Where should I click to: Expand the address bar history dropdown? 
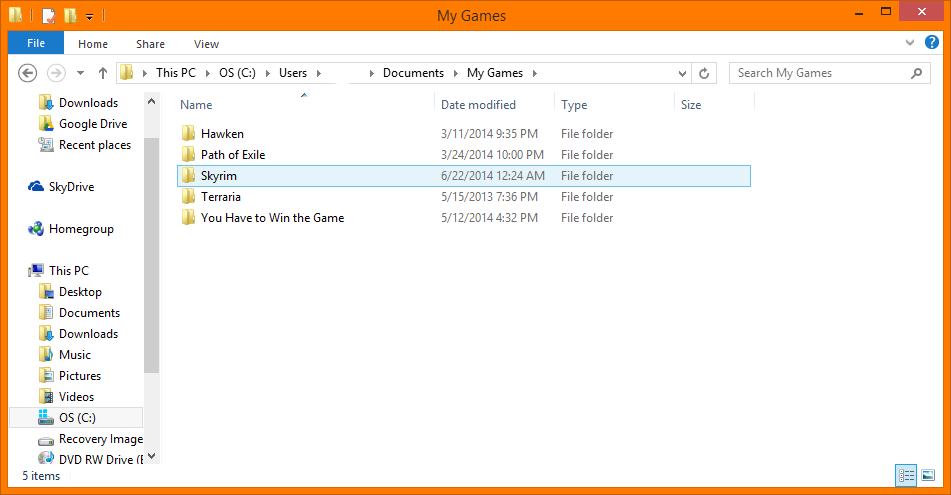click(x=682, y=73)
